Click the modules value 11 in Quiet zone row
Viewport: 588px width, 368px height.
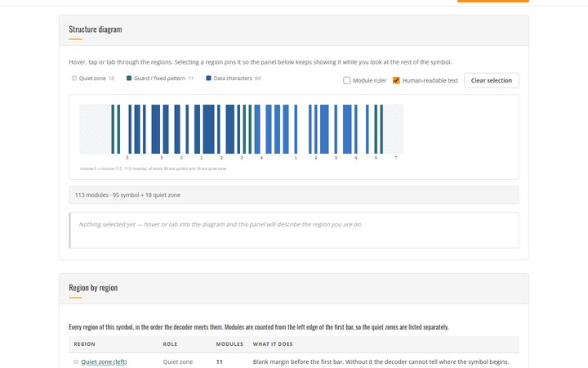point(220,361)
